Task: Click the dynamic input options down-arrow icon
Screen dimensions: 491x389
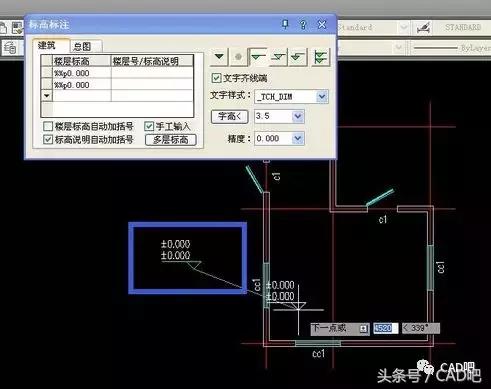Action: point(363,329)
